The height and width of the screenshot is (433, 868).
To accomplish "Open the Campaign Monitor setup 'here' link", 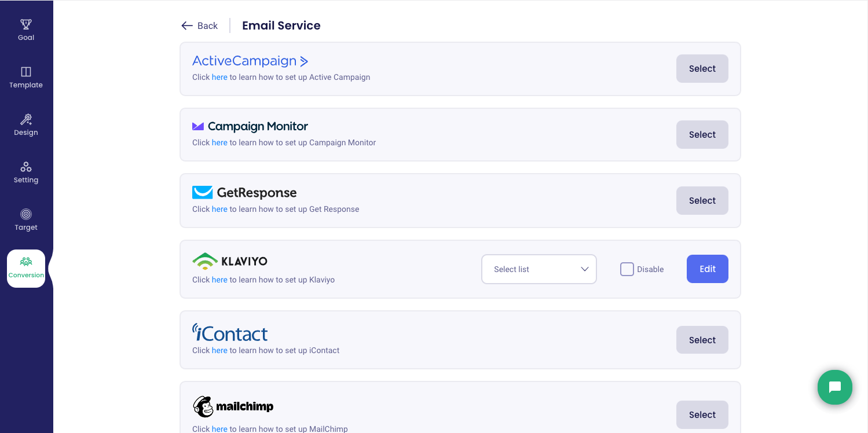I will pos(219,142).
